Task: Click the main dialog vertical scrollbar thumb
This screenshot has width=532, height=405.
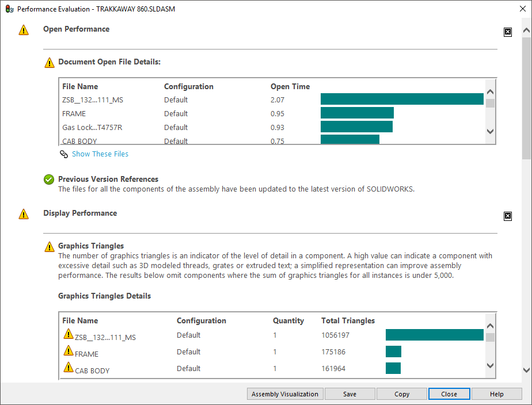Action: (527, 98)
